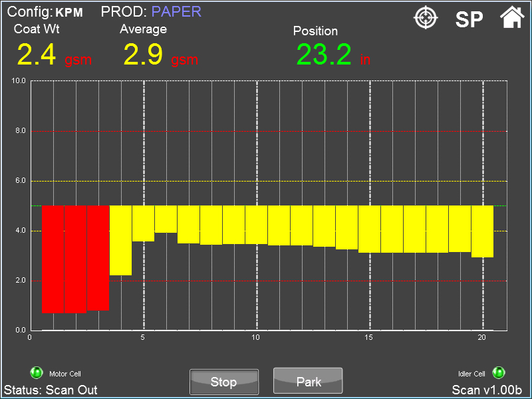Click the 20 x-axis label
Viewport: 532px width, 399px height.
(x=481, y=337)
